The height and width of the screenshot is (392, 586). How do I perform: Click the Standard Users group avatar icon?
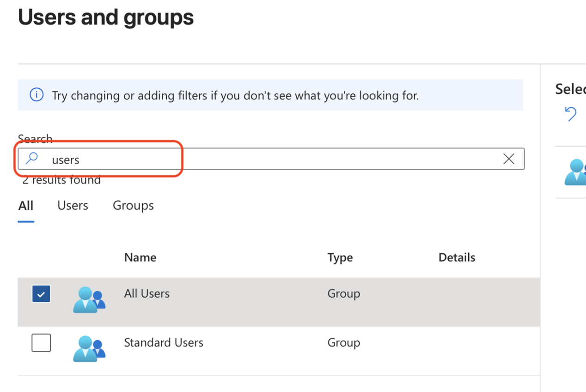(89, 349)
